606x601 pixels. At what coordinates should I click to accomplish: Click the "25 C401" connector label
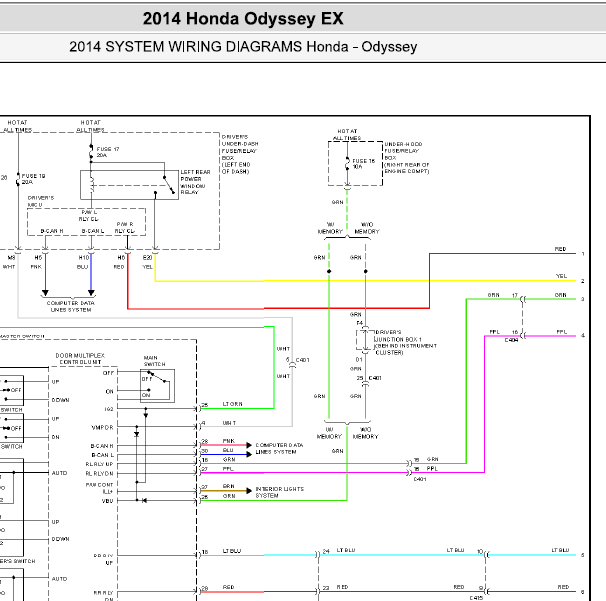(369, 378)
